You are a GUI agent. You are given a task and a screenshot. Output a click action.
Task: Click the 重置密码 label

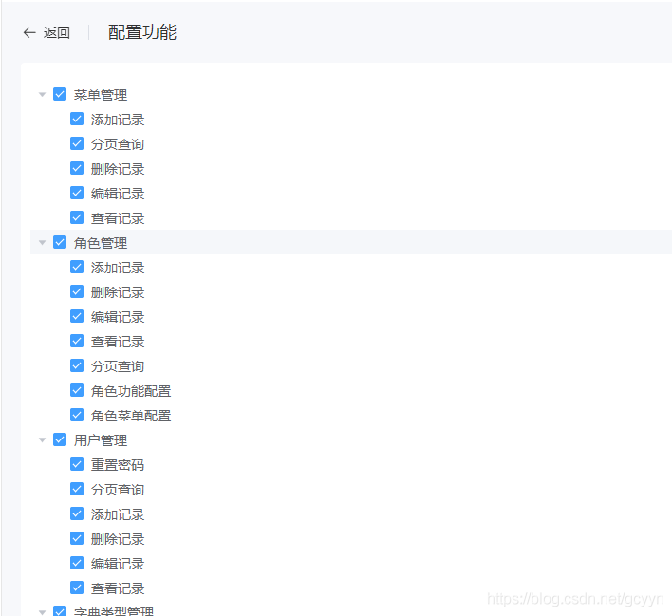click(x=118, y=465)
